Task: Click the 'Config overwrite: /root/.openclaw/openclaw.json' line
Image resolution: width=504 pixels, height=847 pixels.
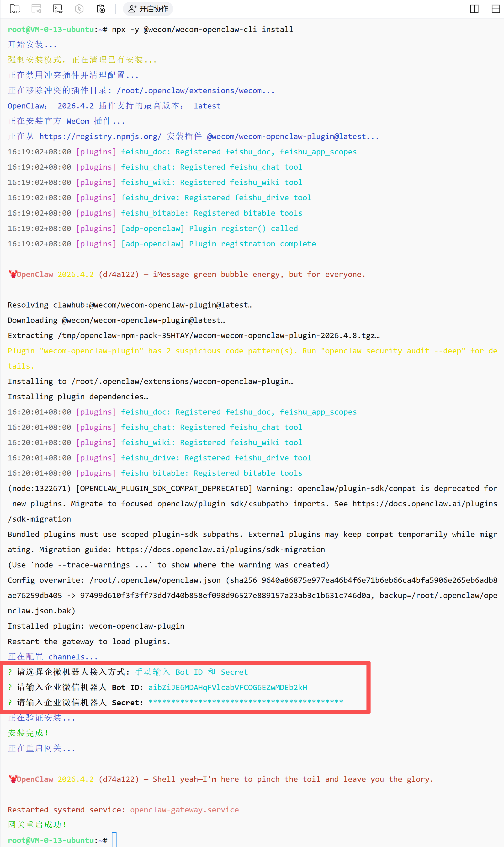Action: [252, 595]
